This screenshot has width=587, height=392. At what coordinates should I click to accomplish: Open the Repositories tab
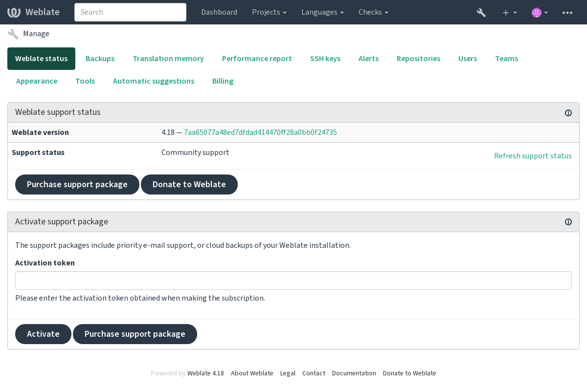click(418, 59)
